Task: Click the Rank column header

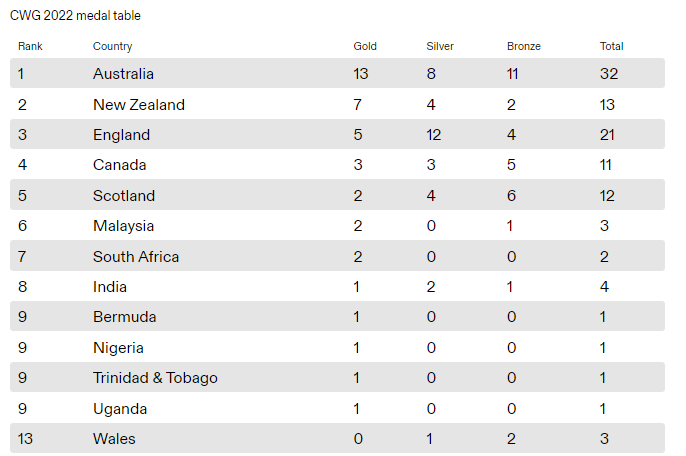Action: point(30,46)
